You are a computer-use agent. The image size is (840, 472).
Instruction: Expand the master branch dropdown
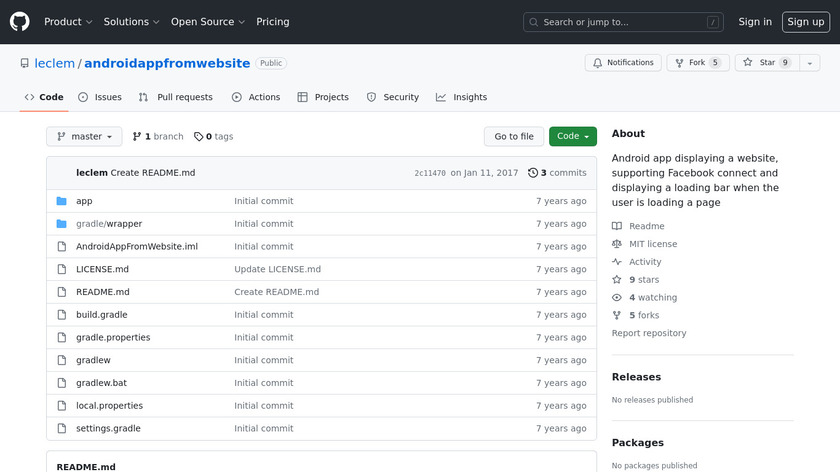[x=84, y=137]
